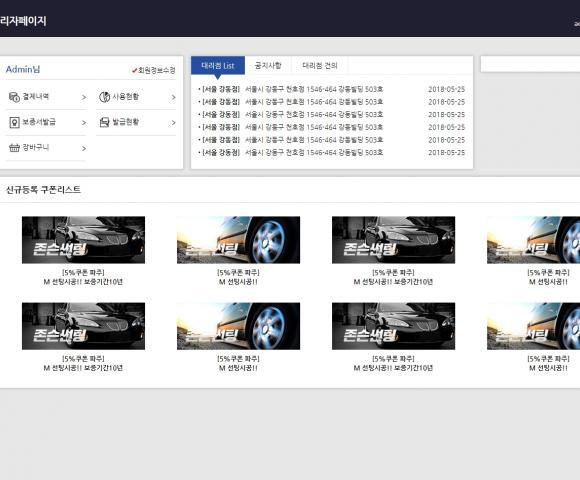Click the 사용현황 pie chart icon
The width and height of the screenshot is (580, 480).
104,97
